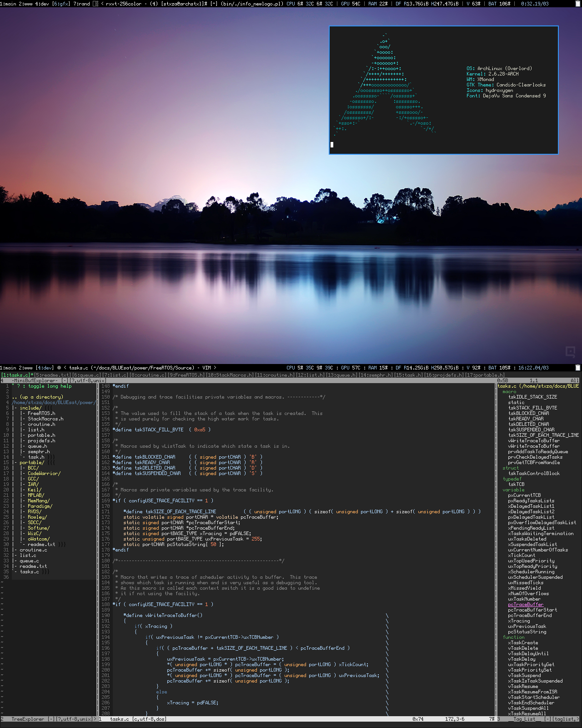Jump to tag xTaskCreate in taglist

[523, 643]
